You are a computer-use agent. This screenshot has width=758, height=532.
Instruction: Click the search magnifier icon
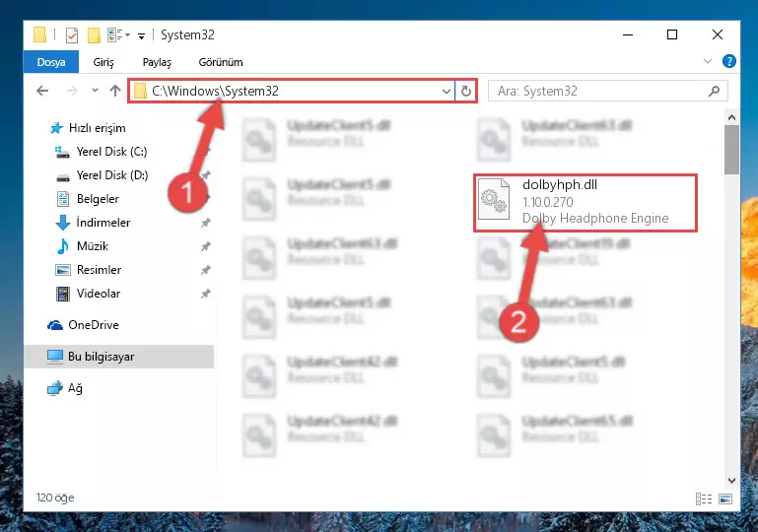tap(714, 91)
